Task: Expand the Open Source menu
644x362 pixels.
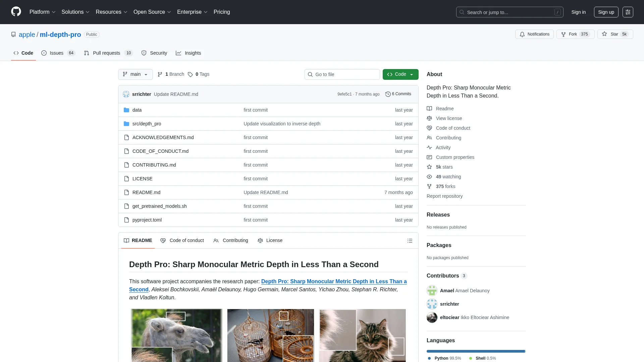Action: tap(152, 12)
